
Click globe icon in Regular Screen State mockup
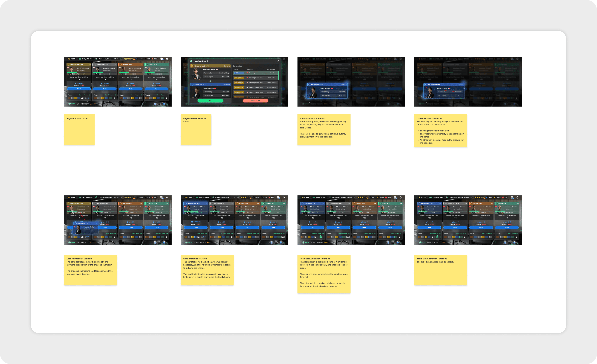164,104
